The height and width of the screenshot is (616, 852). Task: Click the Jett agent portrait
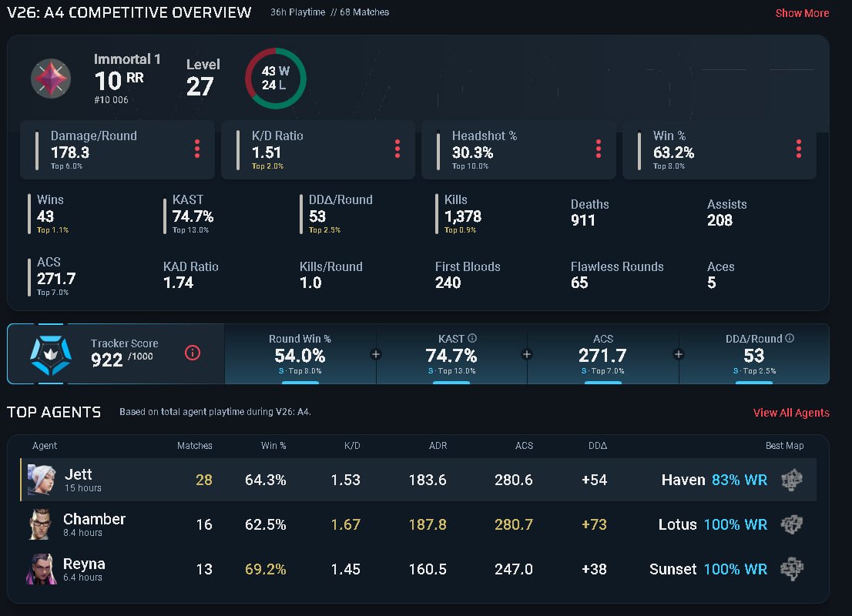click(x=42, y=480)
